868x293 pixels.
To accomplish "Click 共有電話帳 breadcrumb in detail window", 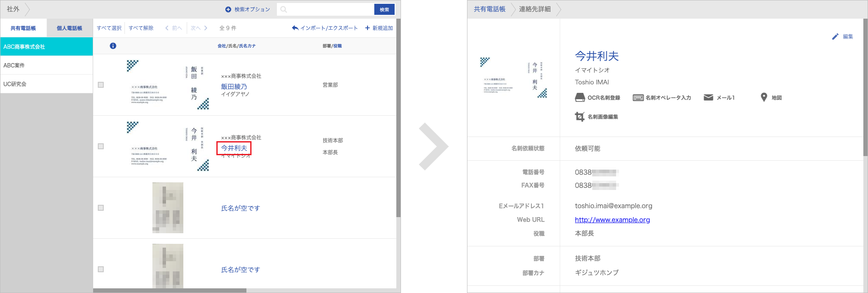I will point(489,9).
